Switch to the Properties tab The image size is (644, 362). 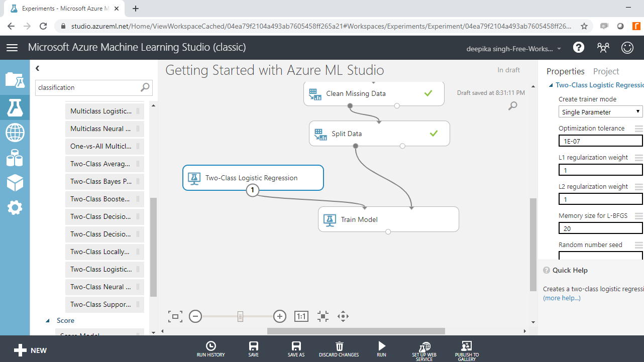click(566, 71)
